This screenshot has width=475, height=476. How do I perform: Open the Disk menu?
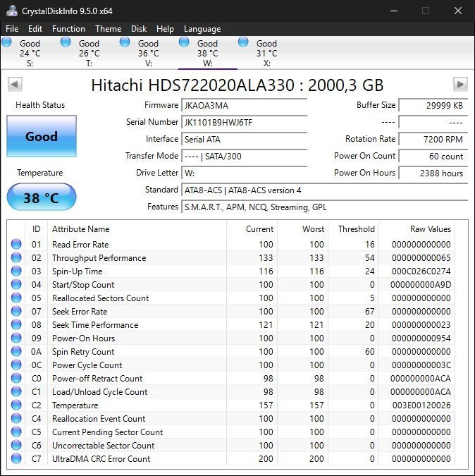[x=139, y=29]
